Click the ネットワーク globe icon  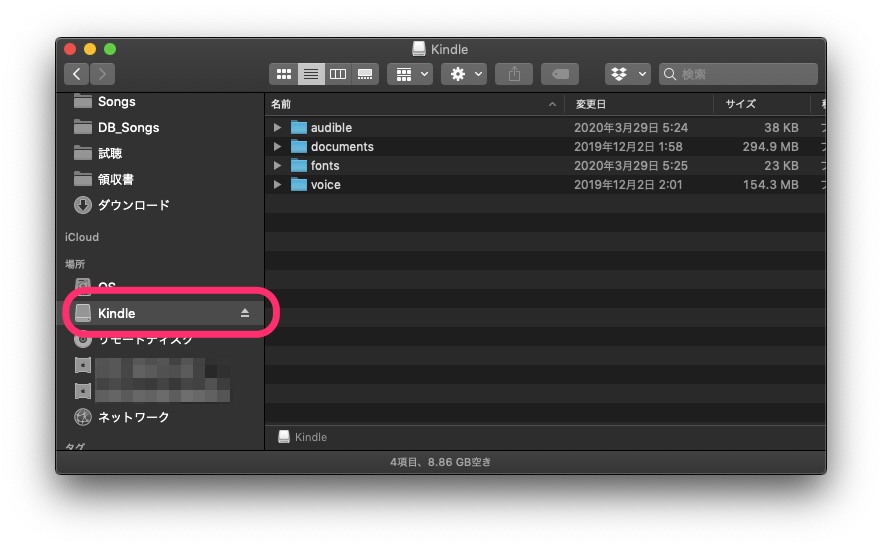tap(83, 417)
